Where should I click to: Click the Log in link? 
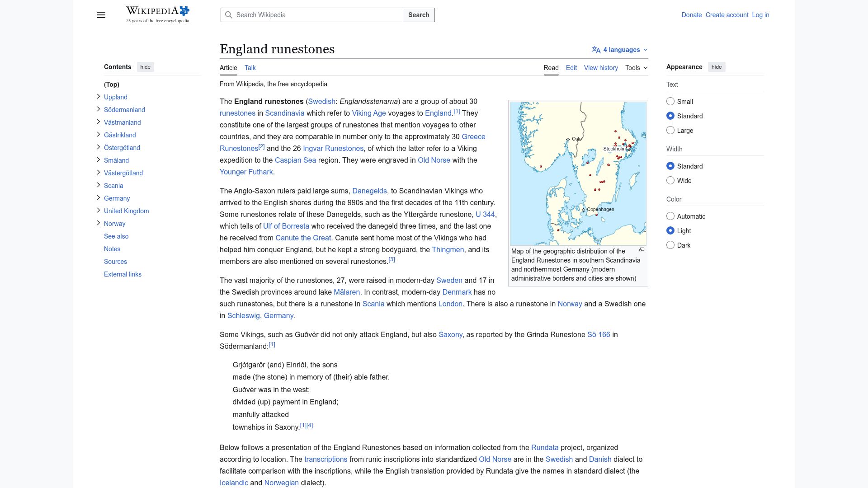pos(760,15)
